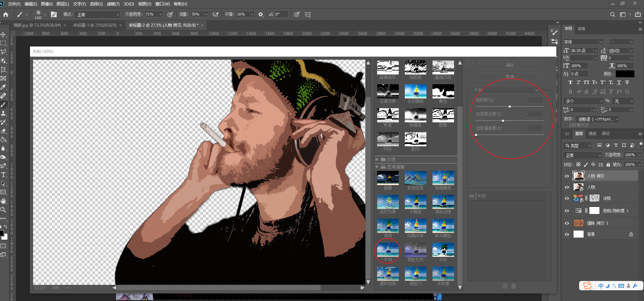Image resolution: width=644 pixels, height=301 pixels.
Task: Delete effect layer with trash icon
Action: [513, 286]
